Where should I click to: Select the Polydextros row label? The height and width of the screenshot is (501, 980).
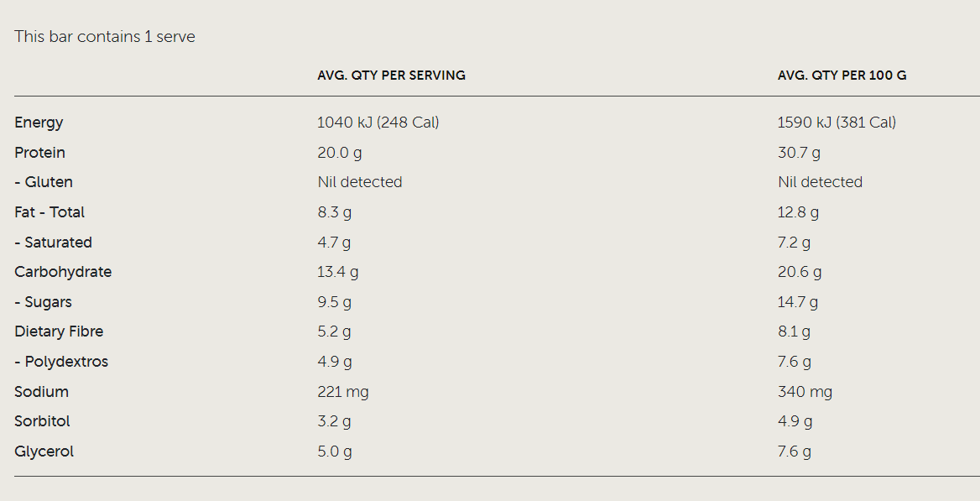click(x=61, y=362)
